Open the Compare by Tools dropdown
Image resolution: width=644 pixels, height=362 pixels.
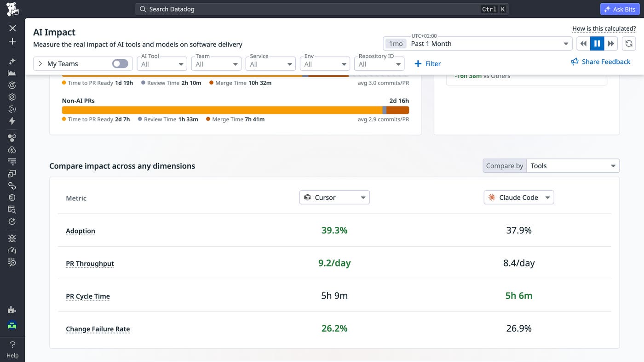click(x=573, y=166)
